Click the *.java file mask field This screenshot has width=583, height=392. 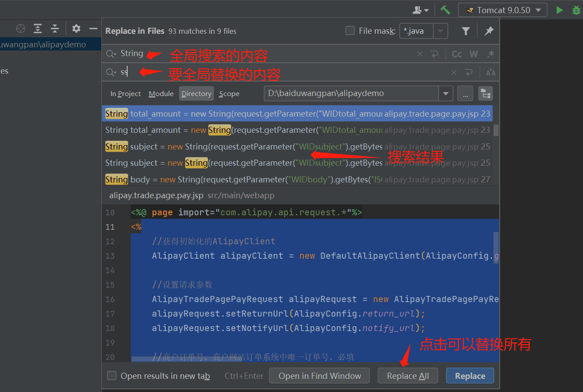click(416, 31)
